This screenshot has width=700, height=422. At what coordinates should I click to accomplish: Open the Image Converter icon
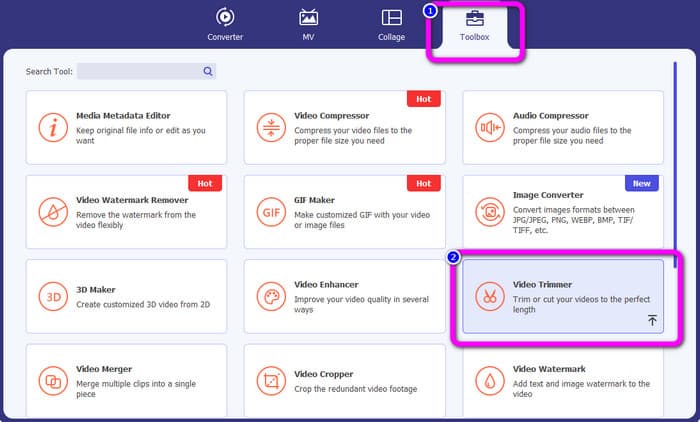(490, 212)
